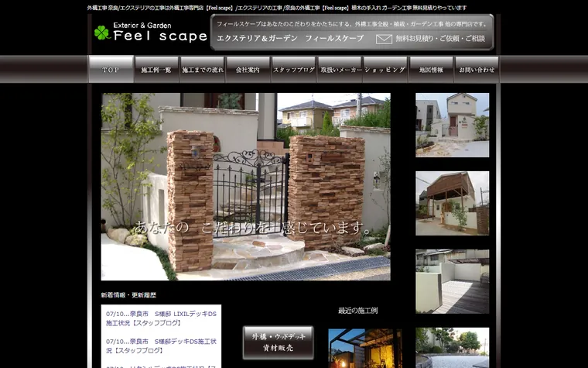Click the 新着情報・更新履歴 heading
Screen dimensions: 588x368
tap(128, 295)
